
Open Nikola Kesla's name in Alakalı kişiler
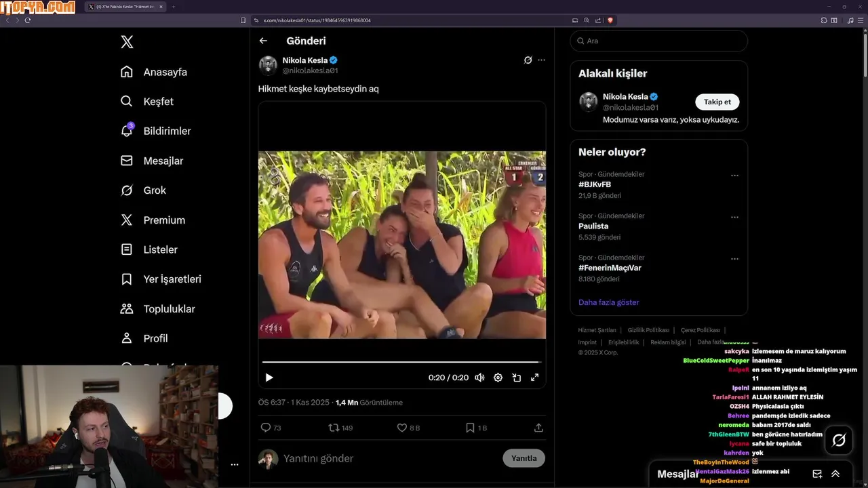tap(625, 97)
